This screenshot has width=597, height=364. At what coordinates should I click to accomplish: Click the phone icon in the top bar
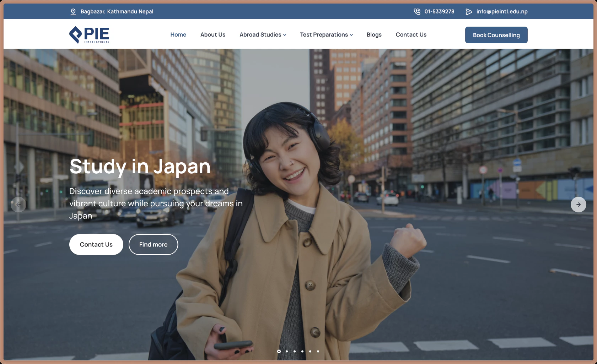tap(416, 11)
